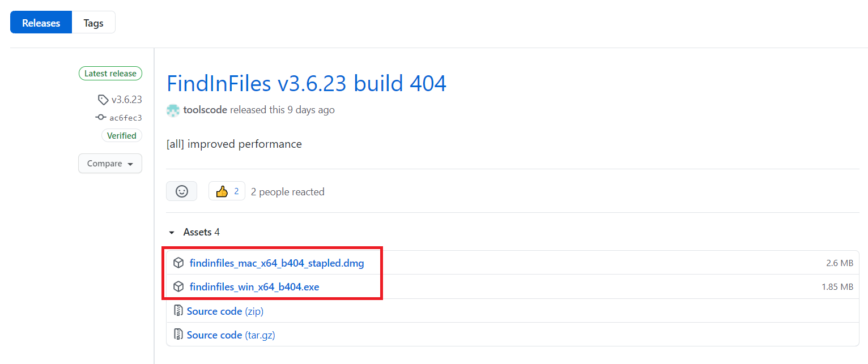Open the smiley reaction picker
Screen dimensions: 868x364
coord(181,191)
